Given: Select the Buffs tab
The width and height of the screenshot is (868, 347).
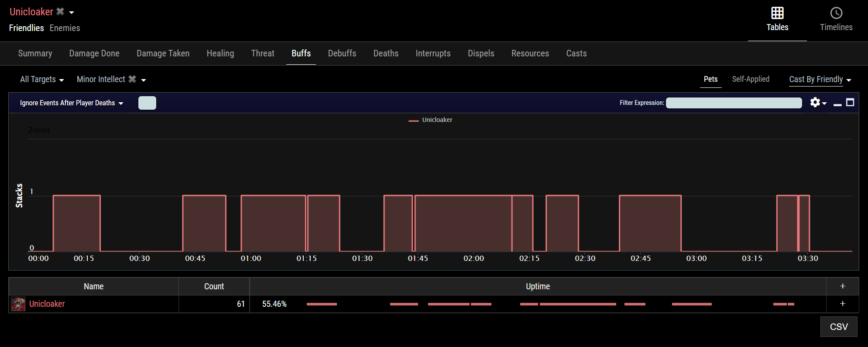Looking at the screenshot, I should click(301, 53).
